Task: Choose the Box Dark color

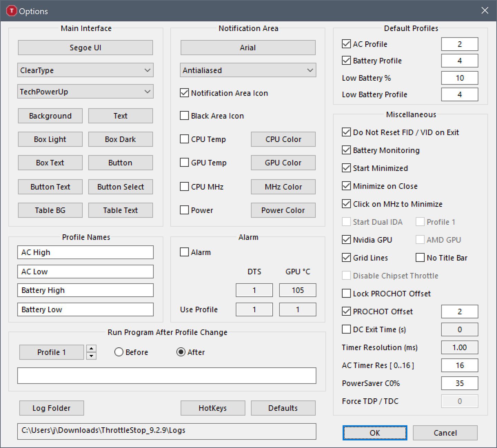Action: click(121, 139)
